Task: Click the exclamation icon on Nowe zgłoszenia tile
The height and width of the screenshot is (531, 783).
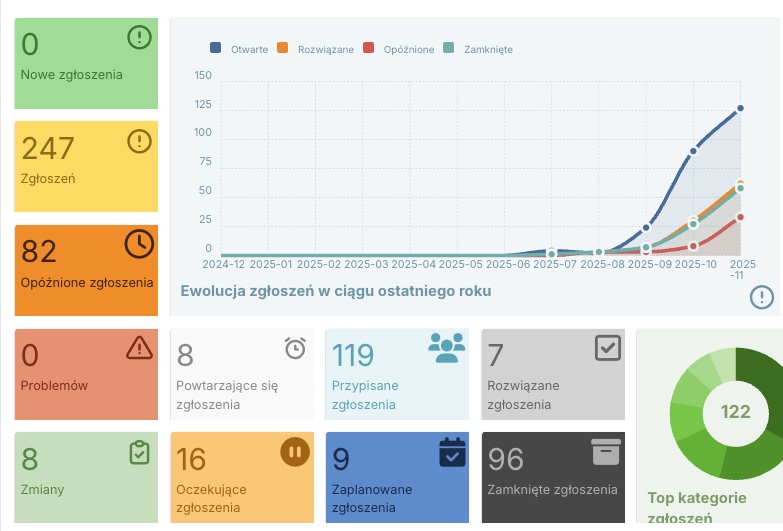Action: (x=139, y=38)
